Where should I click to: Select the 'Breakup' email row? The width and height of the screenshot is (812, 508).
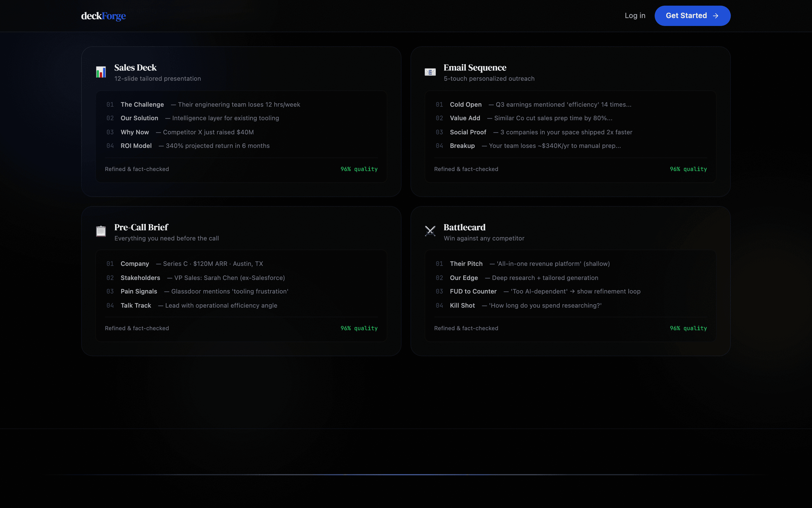coord(570,146)
